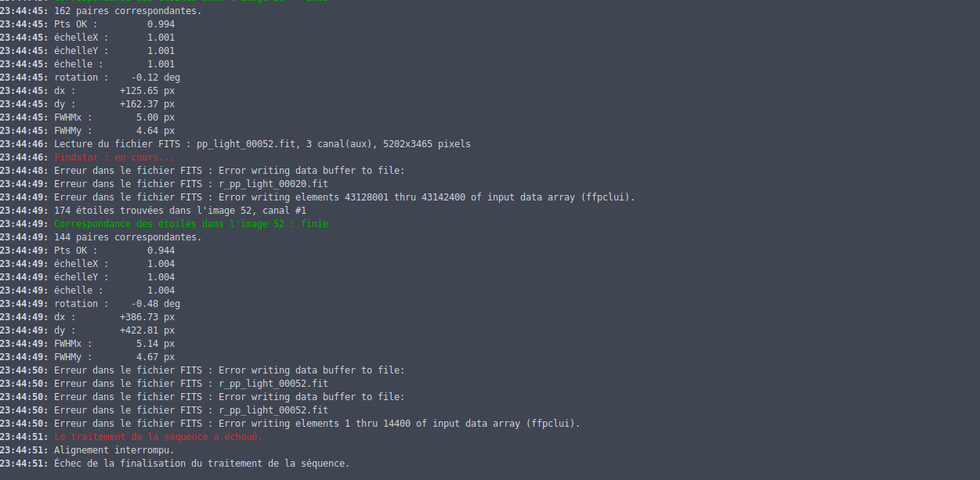Image resolution: width=980 pixels, height=480 pixels.
Task: Click the "162 paires correspondantes" log line
Action: (128, 11)
